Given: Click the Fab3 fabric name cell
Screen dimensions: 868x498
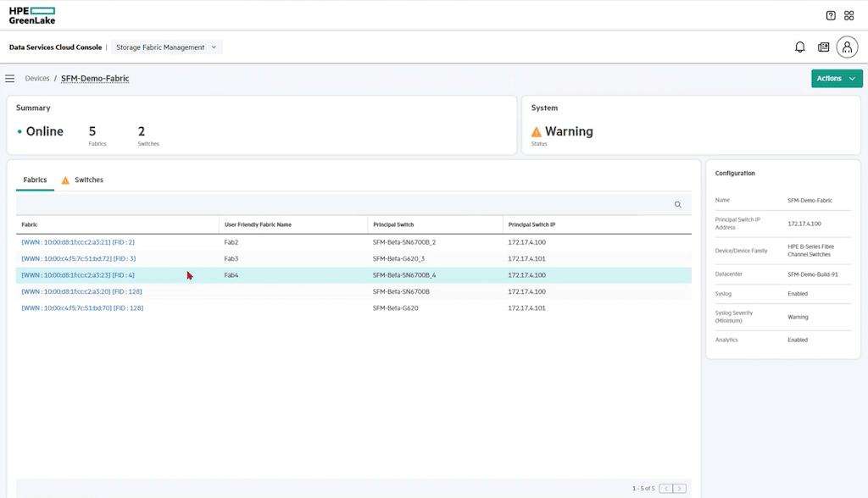Looking at the screenshot, I should (x=231, y=258).
